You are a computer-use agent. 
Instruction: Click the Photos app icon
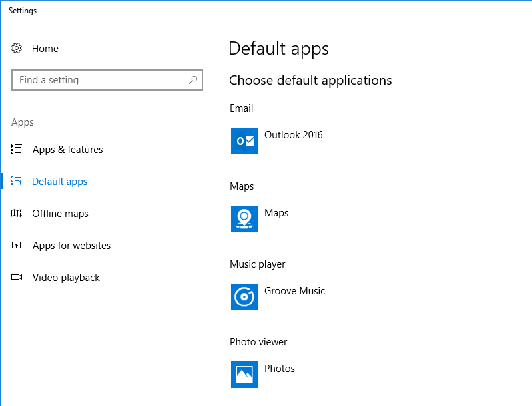click(244, 375)
